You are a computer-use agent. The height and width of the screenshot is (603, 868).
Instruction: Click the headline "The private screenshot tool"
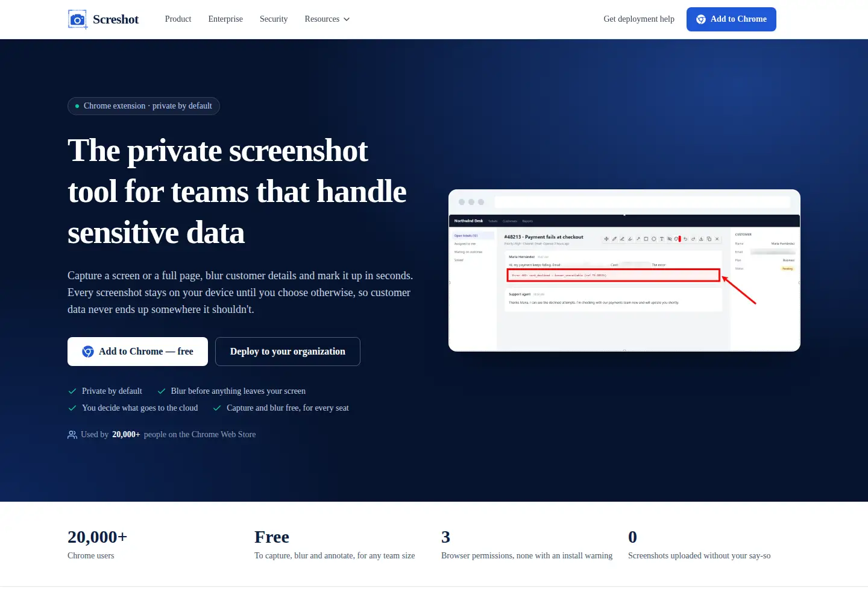(237, 192)
